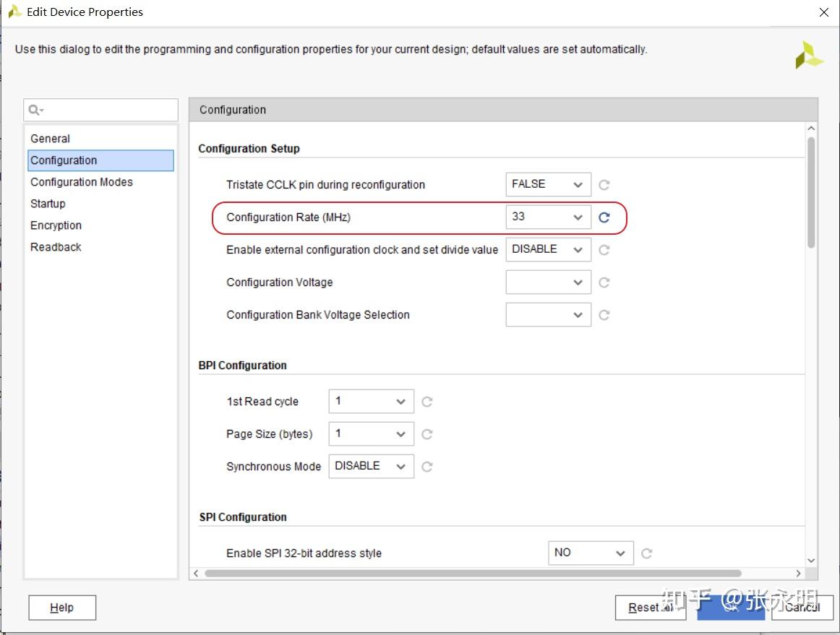This screenshot has width=840, height=635.
Task: Open the Configuration Modes category
Action: tap(82, 182)
